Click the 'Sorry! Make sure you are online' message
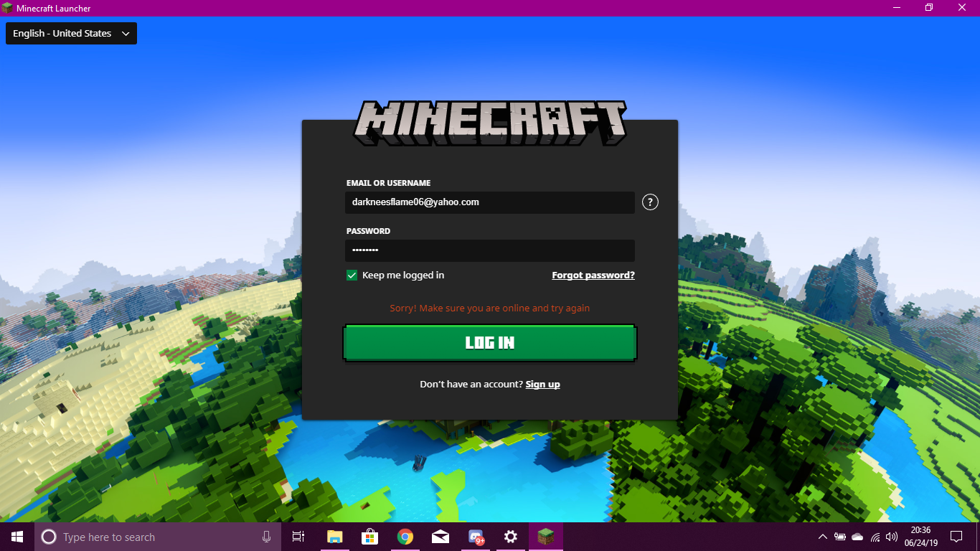Image resolution: width=980 pixels, height=551 pixels. 490,309
